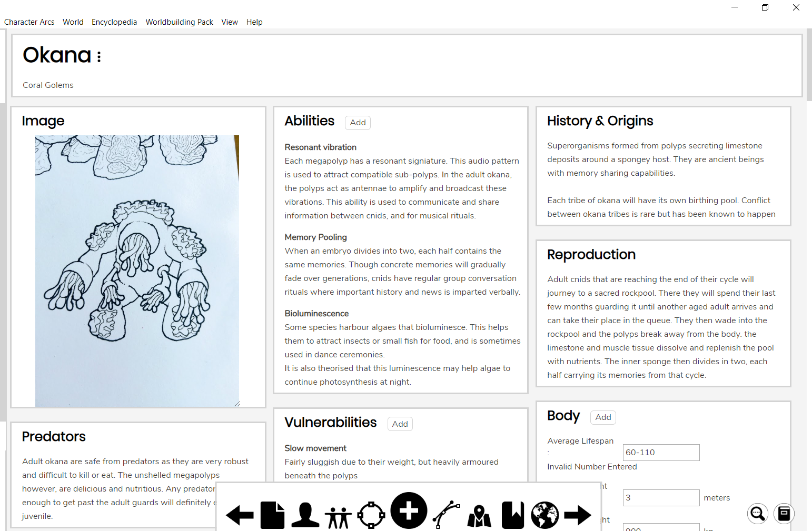Go back with the left arrow icon
This screenshot has width=812, height=531.
[240, 515]
